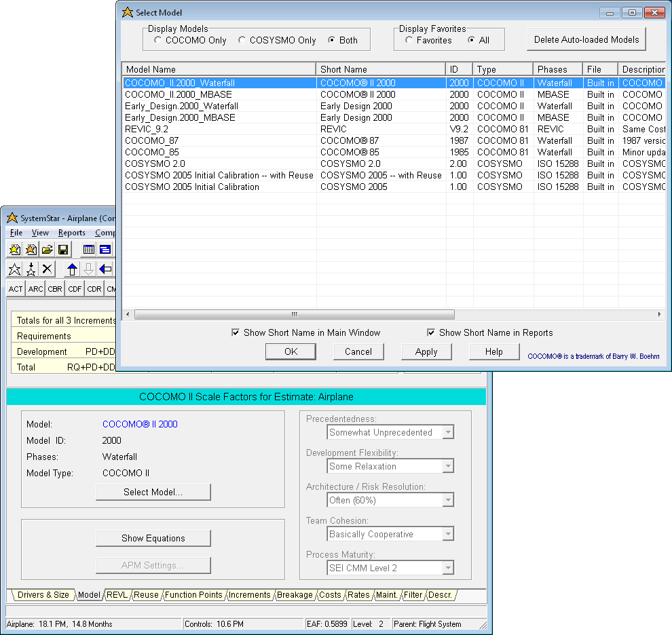672x635 pixels.
Task: Click the horizontal scrollbar left arrow
Action: (128, 315)
